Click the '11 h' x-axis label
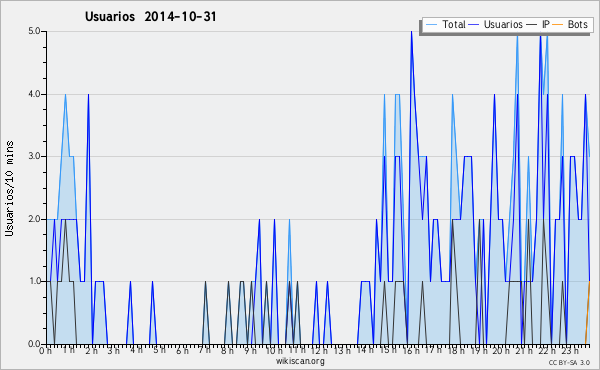The image size is (600, 370). 297,350
